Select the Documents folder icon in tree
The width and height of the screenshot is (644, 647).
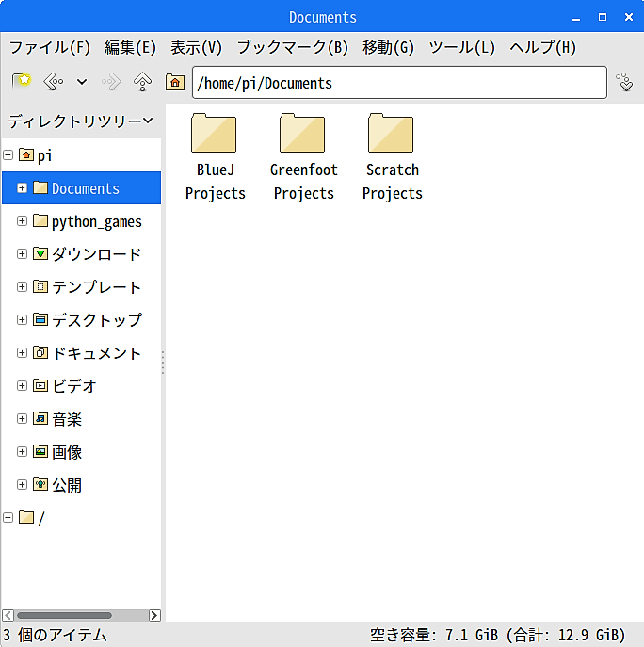[x=40, y=187]
